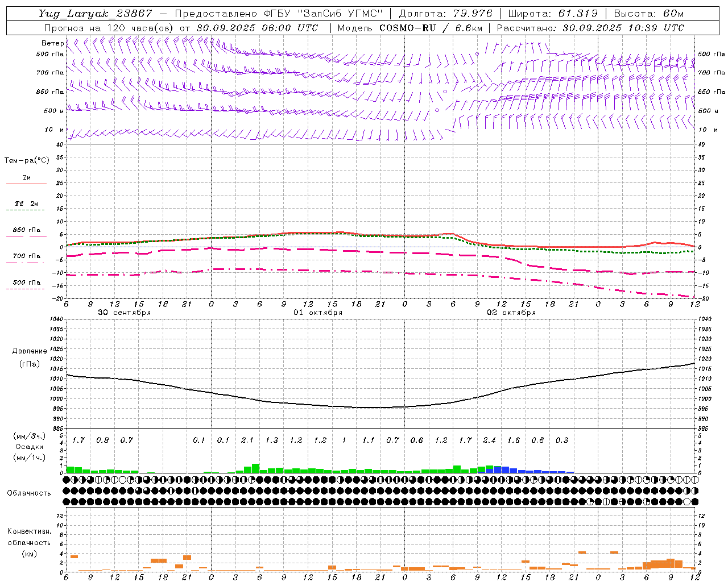Click the (км) unit label
This screenshot has height=582, width=728.
click(29, 554)
